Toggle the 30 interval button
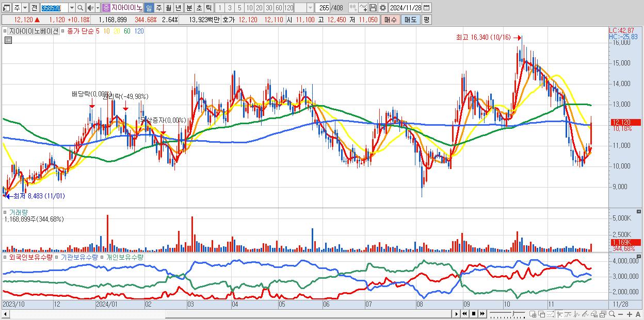The width and height of the screenshot is (644, 320). click(x=269, y=8)
